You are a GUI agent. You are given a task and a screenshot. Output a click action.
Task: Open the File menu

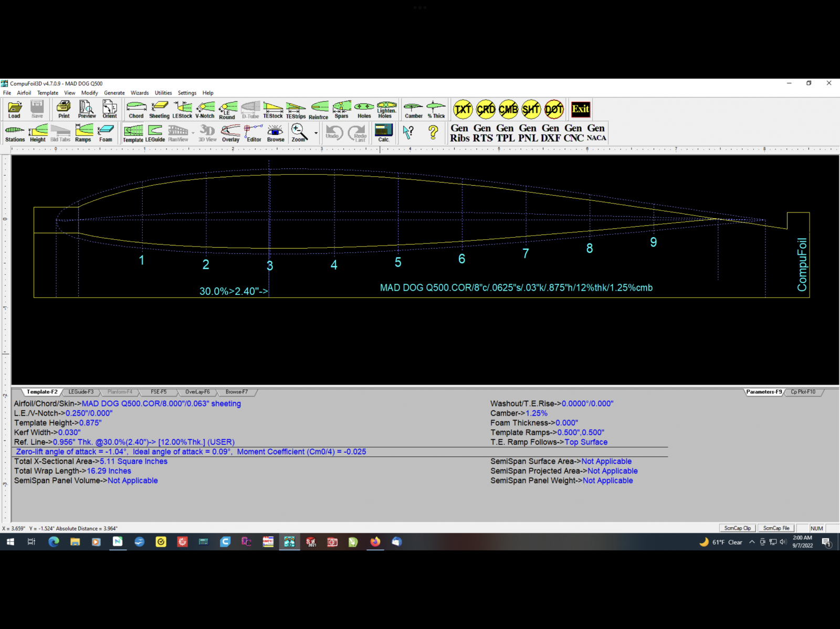[7, 93]
